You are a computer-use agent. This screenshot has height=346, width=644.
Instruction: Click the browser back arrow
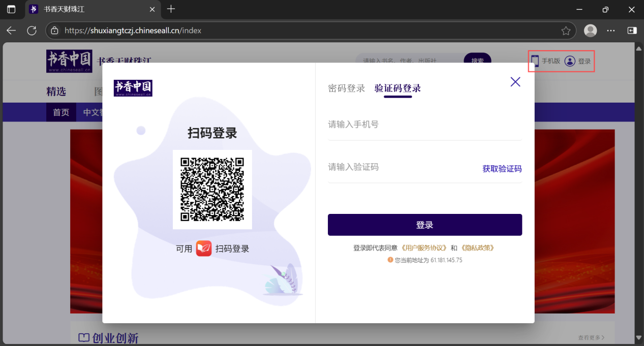coord(11,30)
